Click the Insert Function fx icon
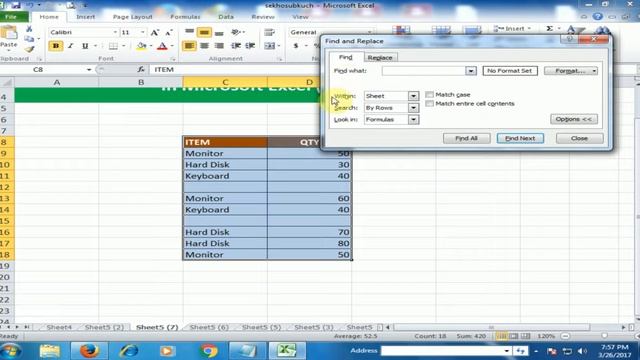Screen dimensions: 640x360 (141, 70)
